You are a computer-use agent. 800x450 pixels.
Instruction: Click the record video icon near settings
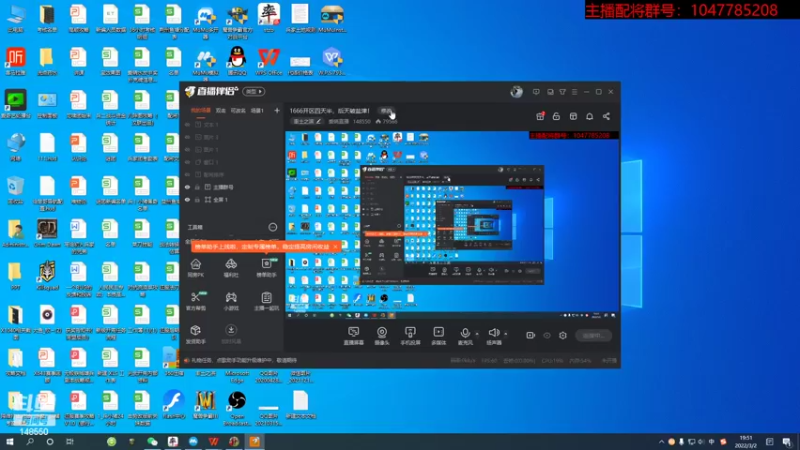click(x=531, y=335)
